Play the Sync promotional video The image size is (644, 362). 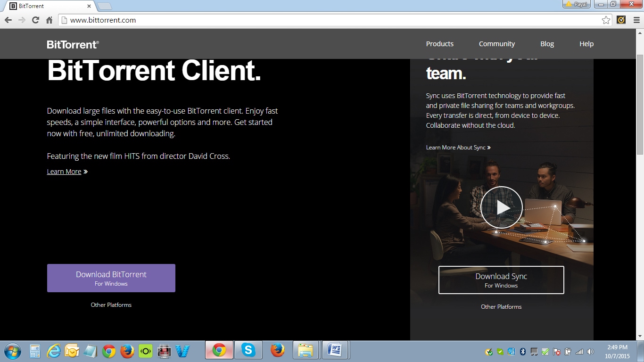pyautogui.click(x=502, y=207)
